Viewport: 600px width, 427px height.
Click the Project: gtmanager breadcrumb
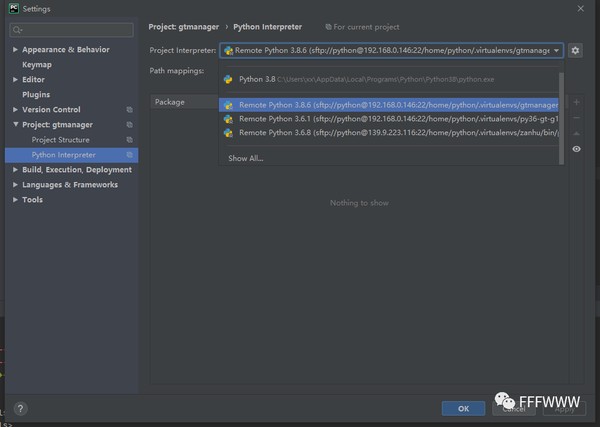pos(184,27)
